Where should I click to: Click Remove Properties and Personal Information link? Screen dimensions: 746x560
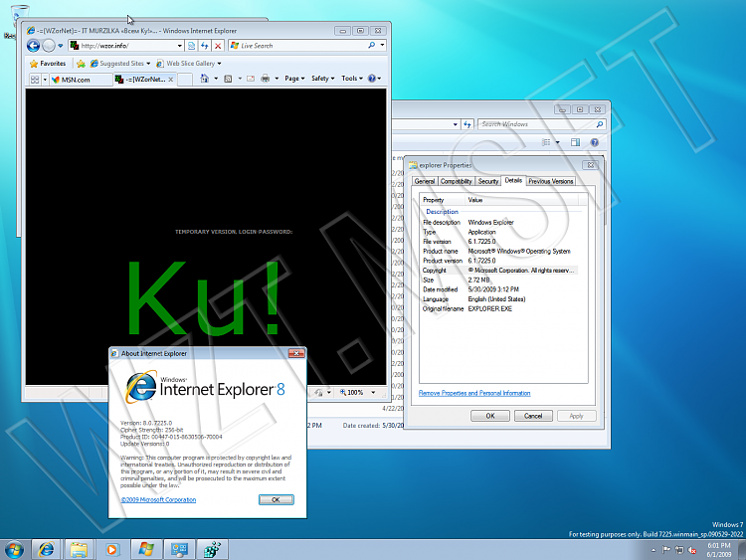point(474,393)
